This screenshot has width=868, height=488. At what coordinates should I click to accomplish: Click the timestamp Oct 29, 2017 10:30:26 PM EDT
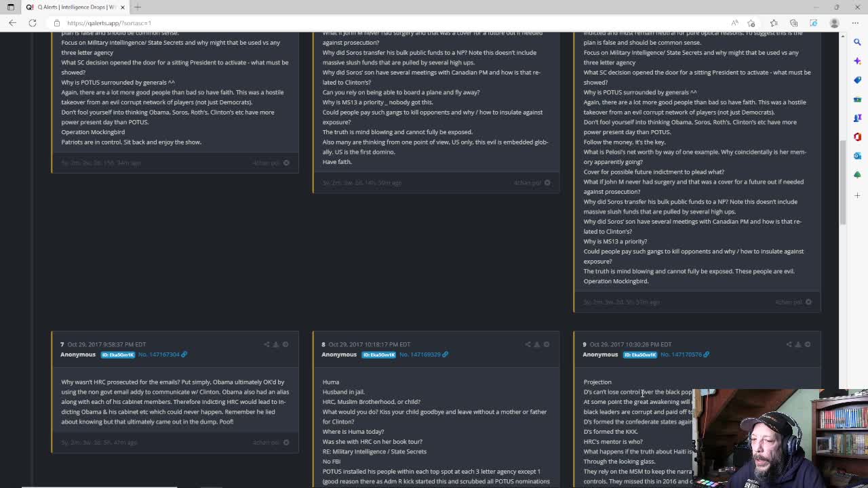pyautogui.click(x=630, y=344)
